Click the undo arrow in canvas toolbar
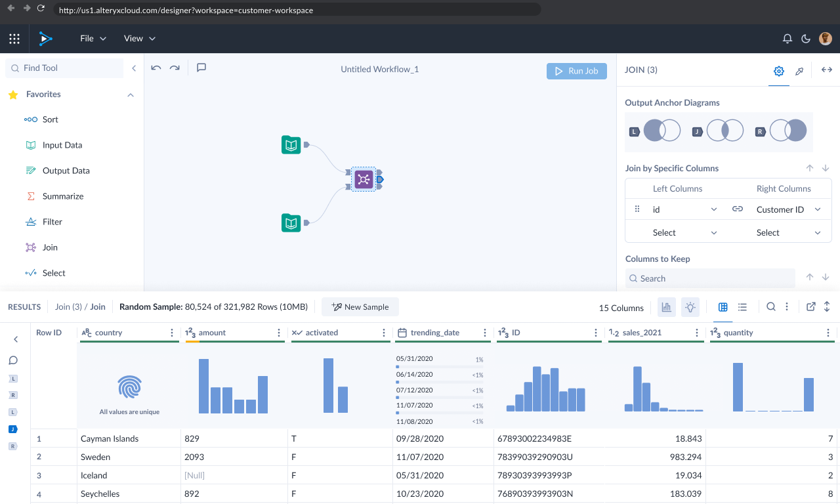Image resolution: width=840 pixels, height=504 pixels. (156, 68)
